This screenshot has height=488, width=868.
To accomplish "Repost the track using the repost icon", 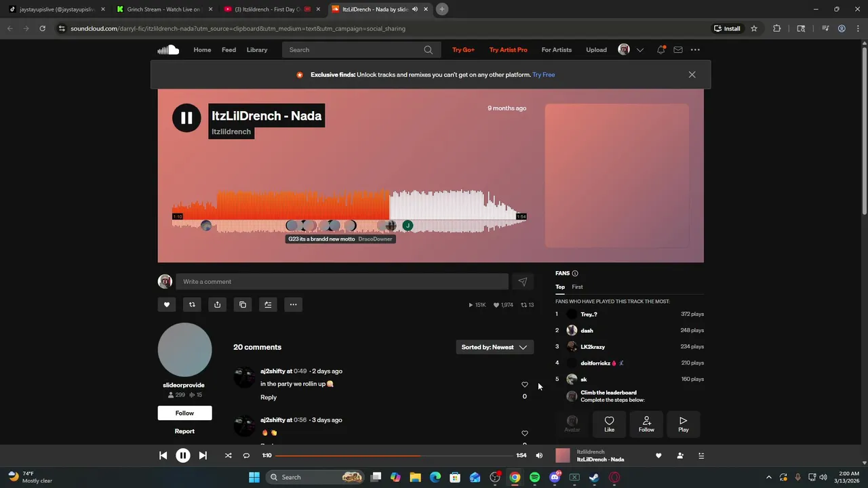I will click(192, 304).
